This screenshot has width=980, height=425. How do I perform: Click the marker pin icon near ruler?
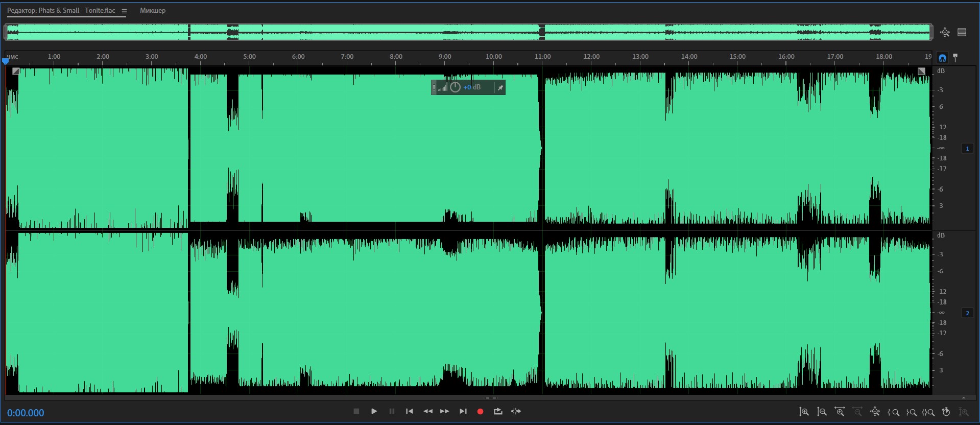[955, 58]
